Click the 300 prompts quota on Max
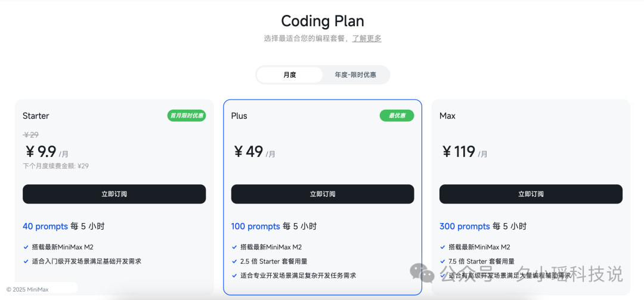644x300 pixels. [465, 227]
